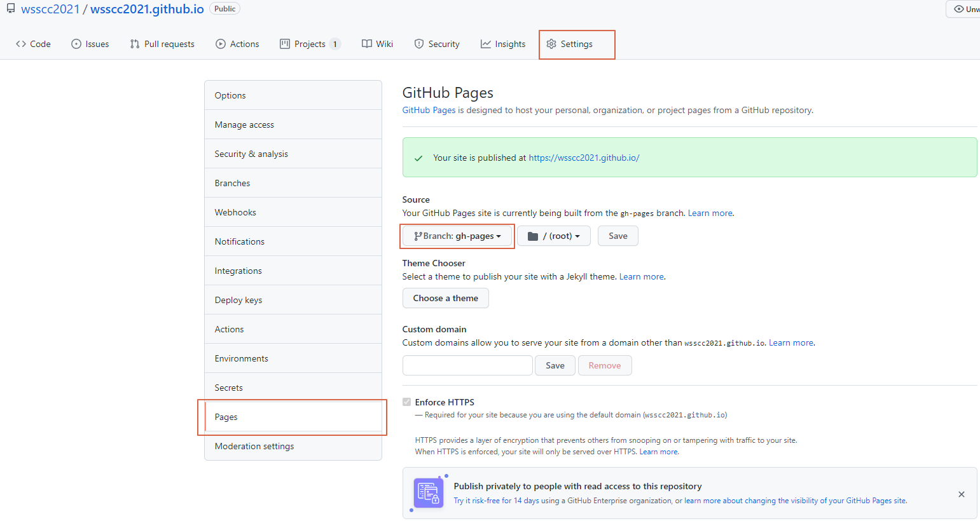Viewport: 980px width, 521px height.
Task: Select the Code tab icon
Action: coord(20,43)
